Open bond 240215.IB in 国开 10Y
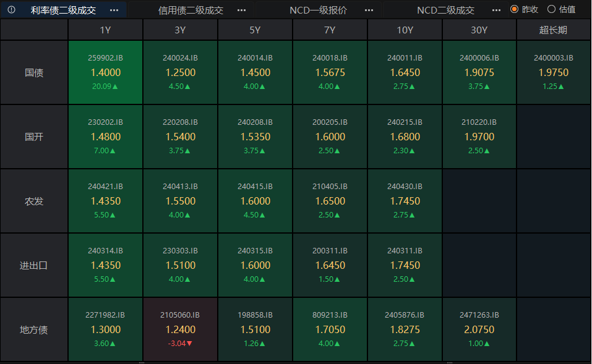592x364 pixels. tap(405, 137)
